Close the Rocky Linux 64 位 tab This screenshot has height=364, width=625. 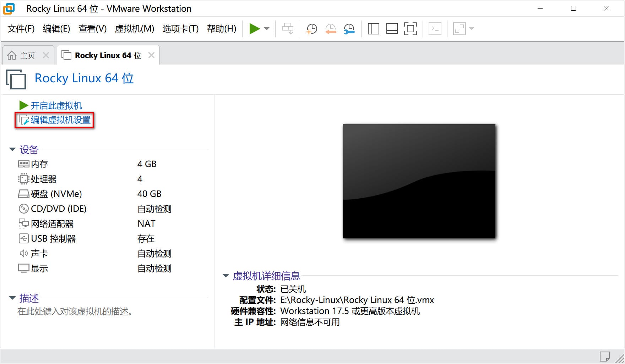click(151, 55)
